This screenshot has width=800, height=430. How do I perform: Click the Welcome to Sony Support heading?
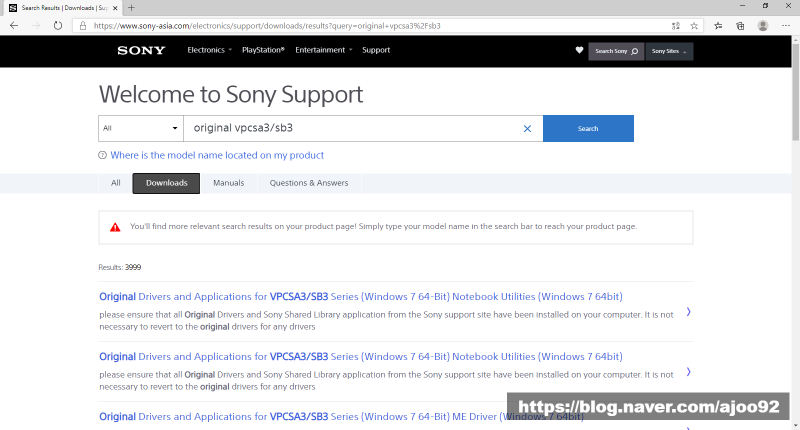231,94
